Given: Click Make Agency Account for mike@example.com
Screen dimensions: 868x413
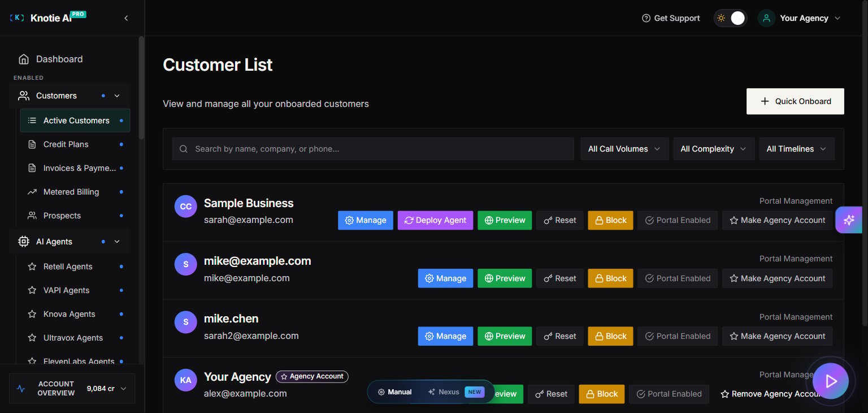Looking at the screenshot, I should [777, 278].
